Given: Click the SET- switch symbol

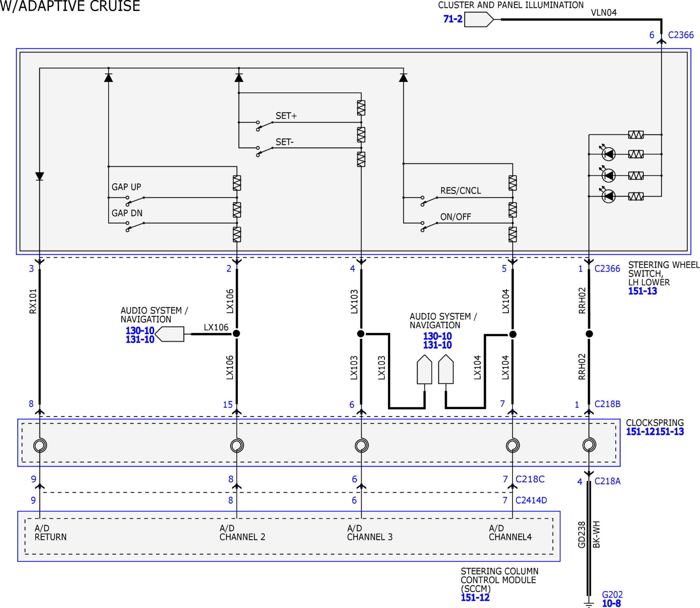Looking at the screenshot, I should point(266,151).
